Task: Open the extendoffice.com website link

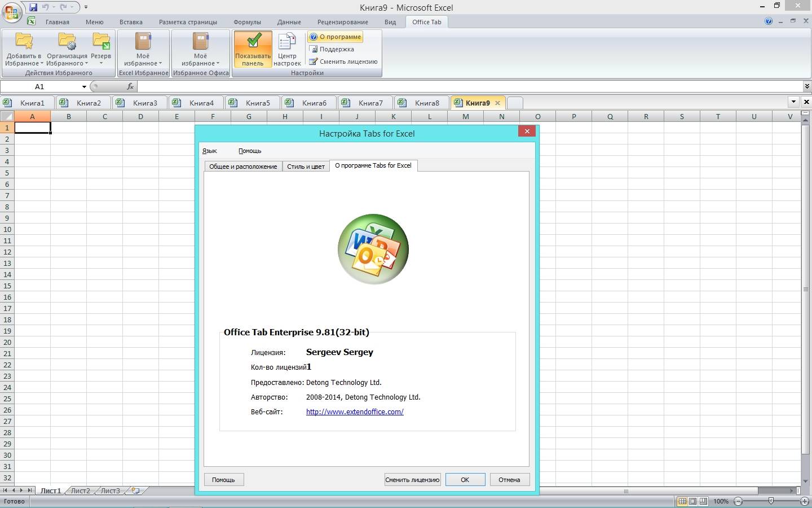Action: (x=355, y=412)
